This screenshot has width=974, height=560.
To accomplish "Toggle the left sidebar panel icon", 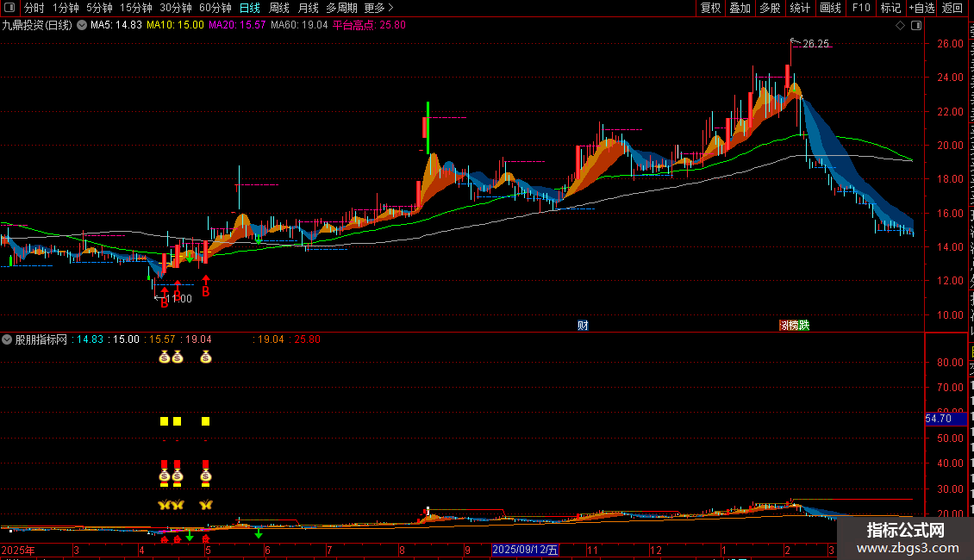I will point(9,8).
